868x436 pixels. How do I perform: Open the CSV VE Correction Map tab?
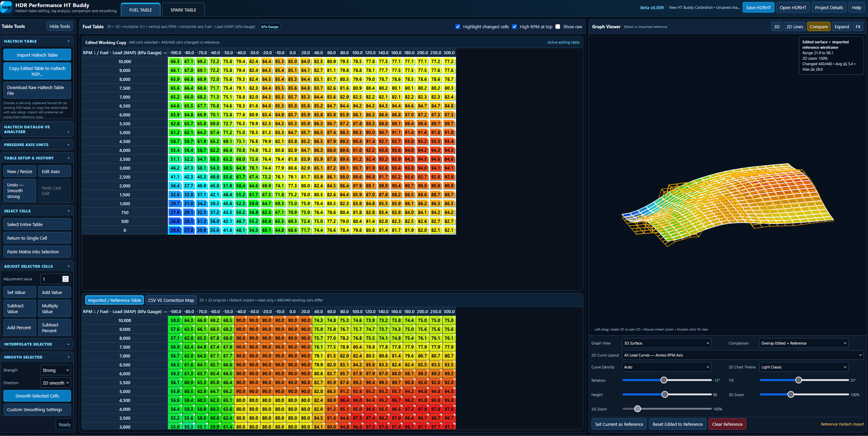pos(171,300)
